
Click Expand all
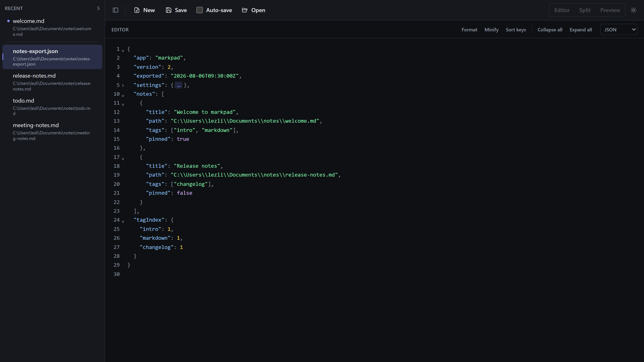coord(580,30)
